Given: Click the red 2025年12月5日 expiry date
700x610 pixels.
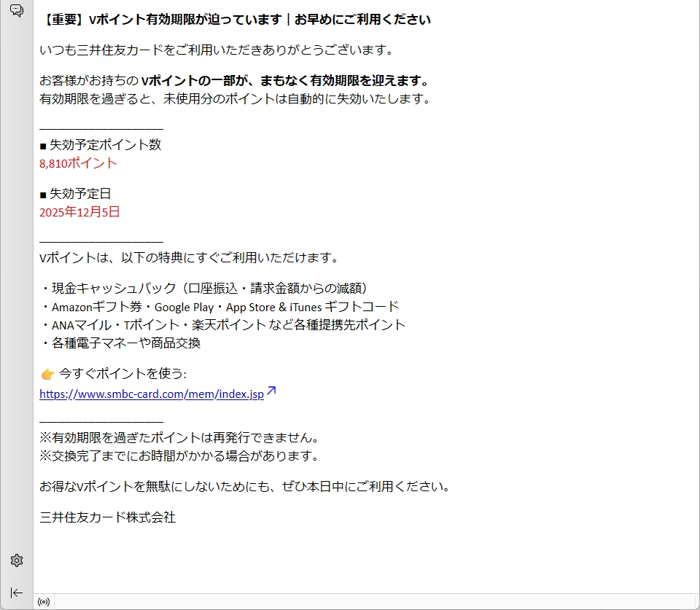Looking at the screenshot, I should (x=79, y=212).
